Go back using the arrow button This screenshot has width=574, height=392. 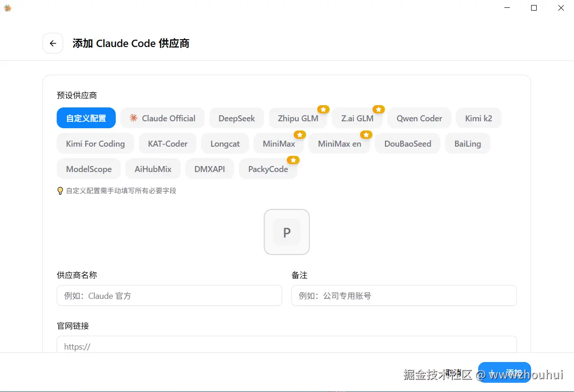[53, 43]
